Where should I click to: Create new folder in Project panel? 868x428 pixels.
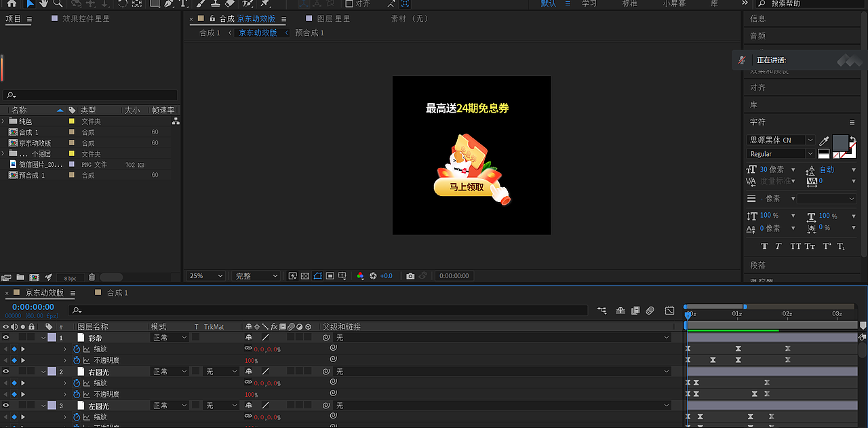(x=20, y=277)
